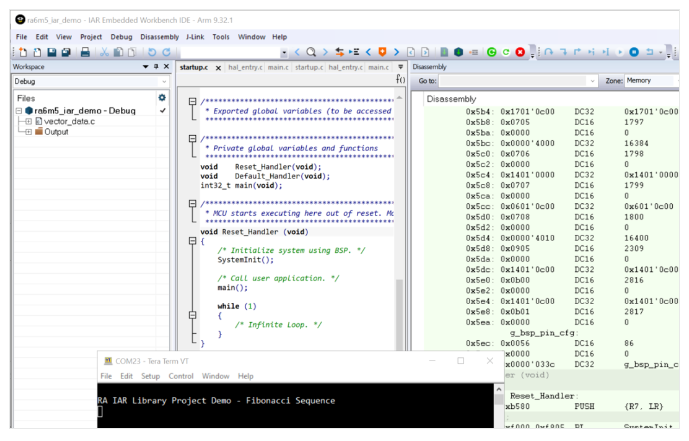The height and width of the screenshot is (441, 689).
Task: Toggle the Workspace panel pin
Action: pos(156,66)
